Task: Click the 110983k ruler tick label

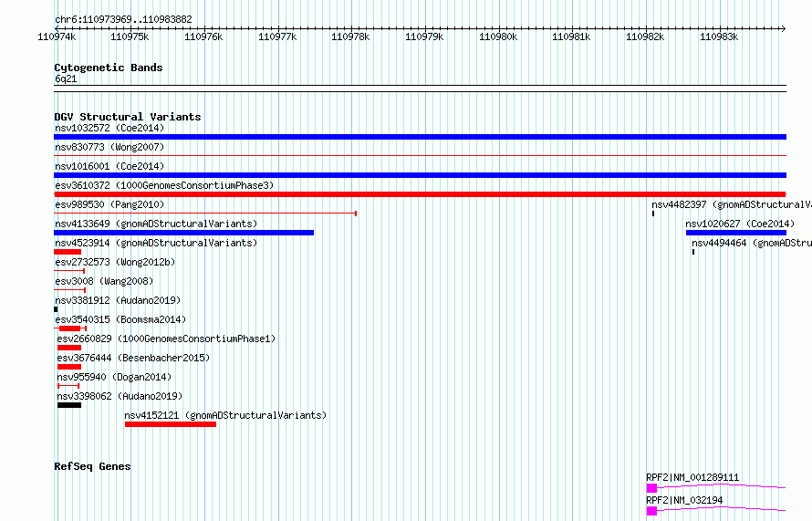Action: [x=719, y=36]
